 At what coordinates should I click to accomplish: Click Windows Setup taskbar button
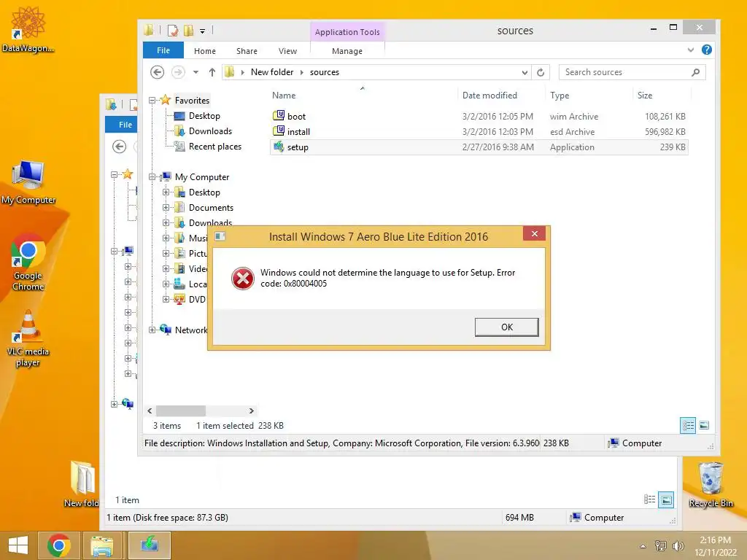click(149, 545)
